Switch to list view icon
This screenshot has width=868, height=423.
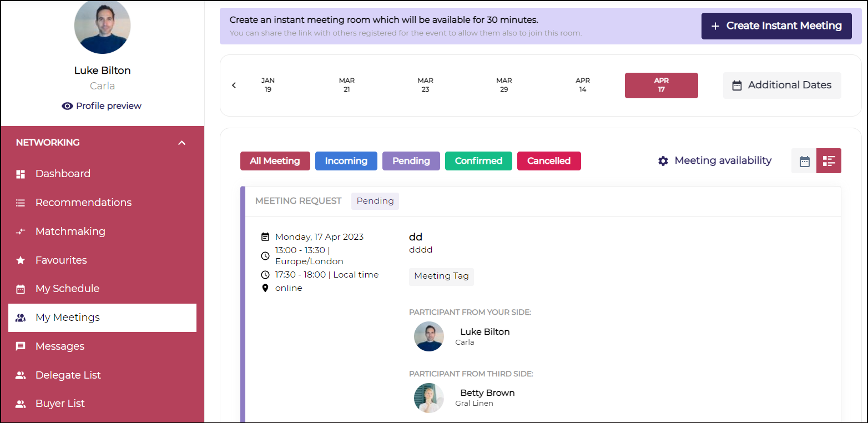[829, 161]
